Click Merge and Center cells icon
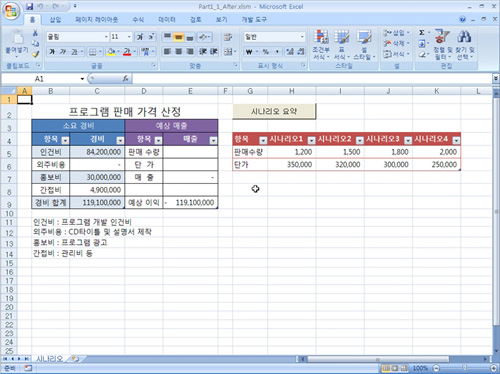 point(228,52)
